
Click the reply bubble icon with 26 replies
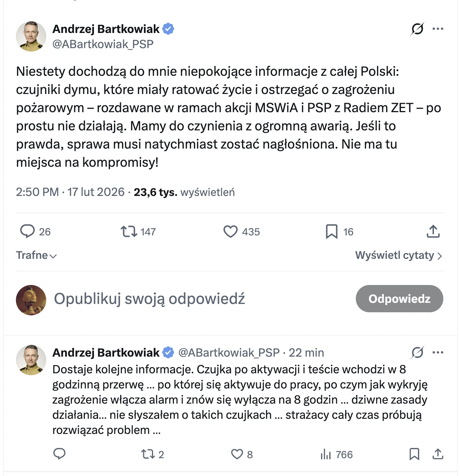tap(27, 231)
